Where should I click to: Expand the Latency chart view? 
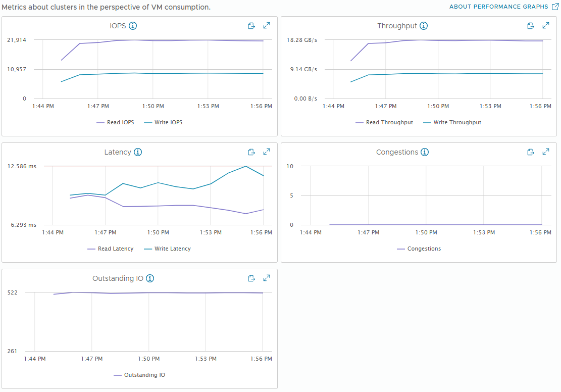click(x=267, y=152)
